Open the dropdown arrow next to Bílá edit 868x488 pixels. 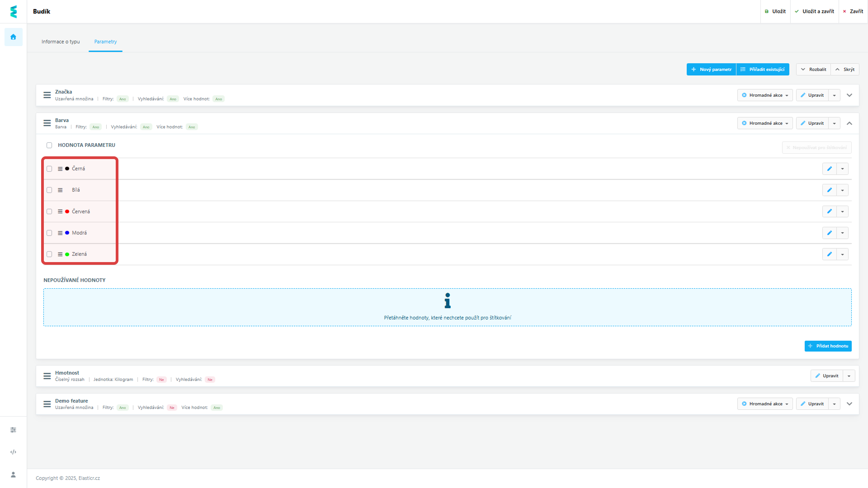pos(842,190)
